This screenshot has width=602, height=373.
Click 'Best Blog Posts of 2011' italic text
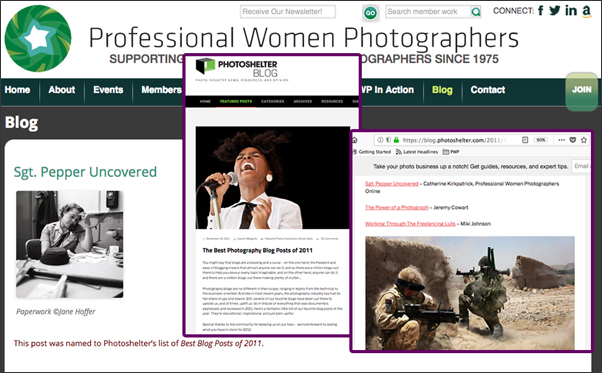click(221, 343)
